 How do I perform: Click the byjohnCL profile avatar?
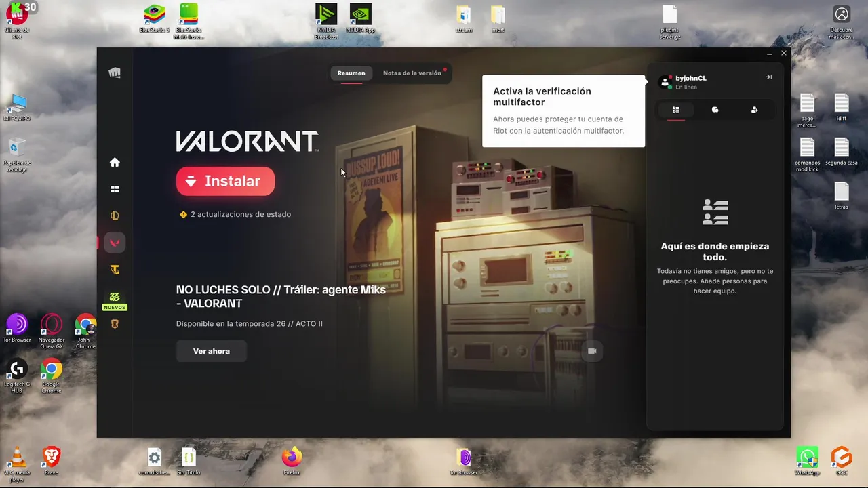pyautogui.click(x=665, y=82)
